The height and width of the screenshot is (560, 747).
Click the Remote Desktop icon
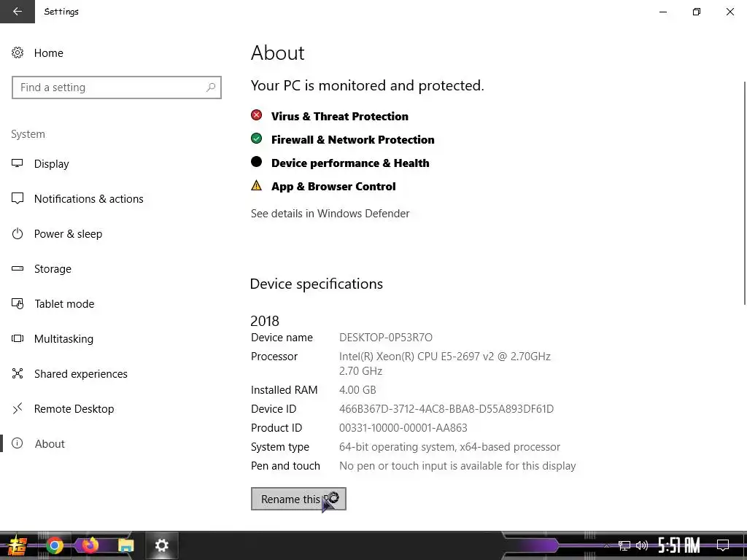(x=18, y=408)
